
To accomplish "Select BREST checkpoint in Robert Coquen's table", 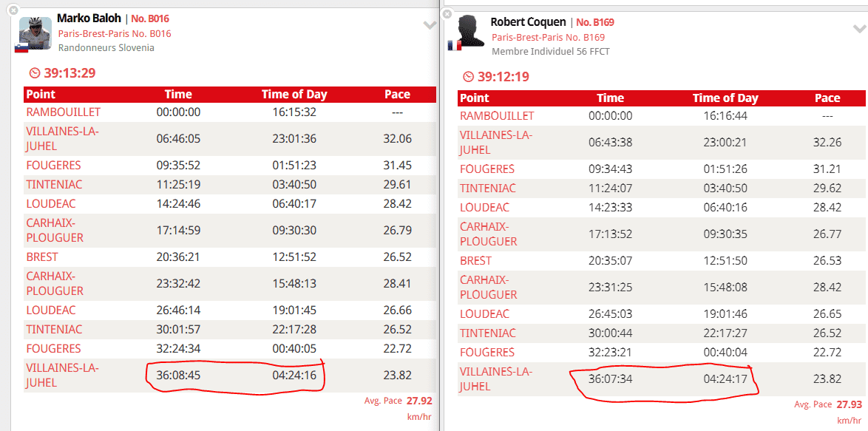I will (475, 261).
